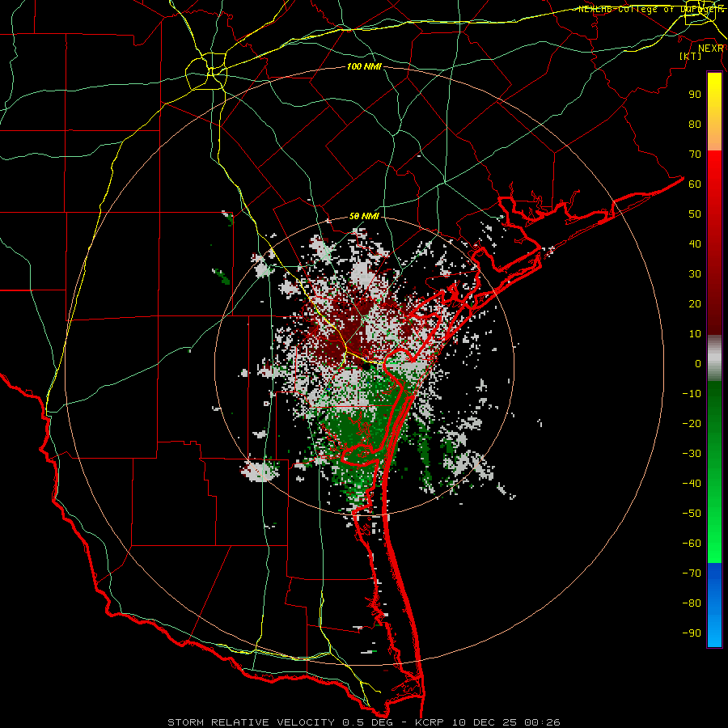This screenshot has height=728, width=728.
Task: Pick the "-30" knots scale label
Action: point(692,454)
